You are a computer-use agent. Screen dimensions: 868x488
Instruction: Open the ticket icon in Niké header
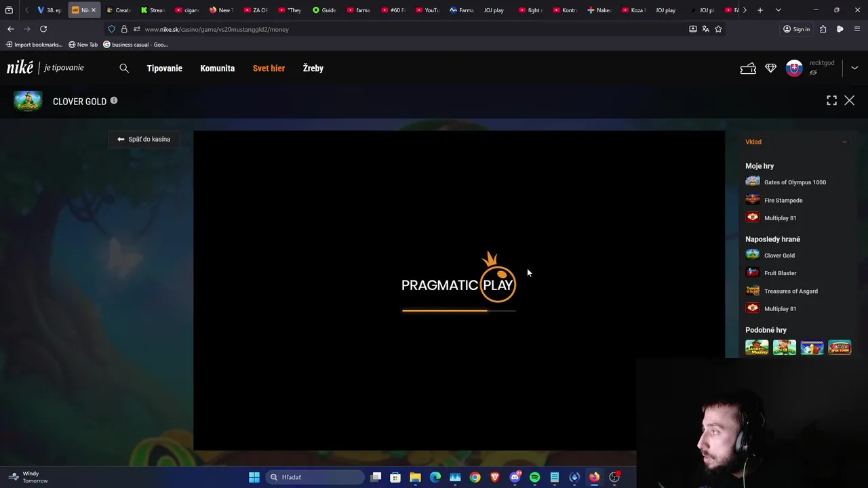pos(748,68)
